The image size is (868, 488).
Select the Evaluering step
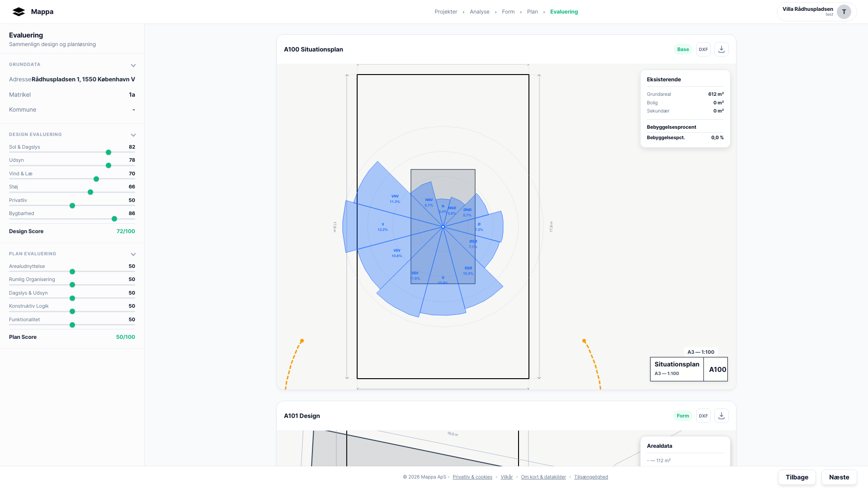pos(564,12)
